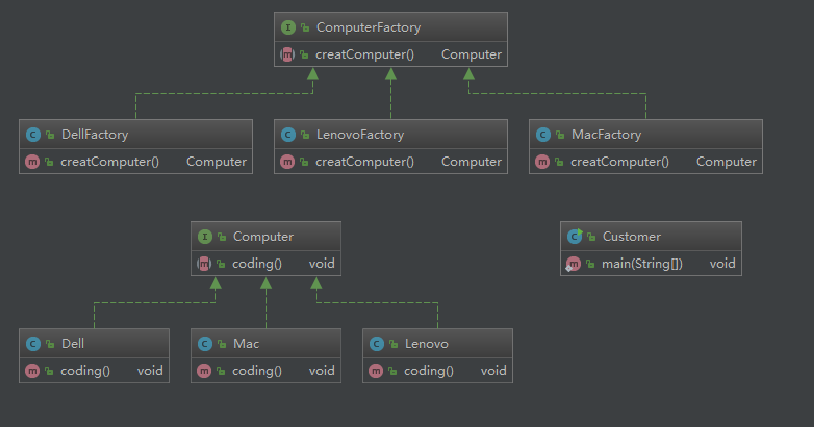Screen dimensions: 814x427
Task: Click Computer return type in LenovoFactory node
Action: pos(471,162)
